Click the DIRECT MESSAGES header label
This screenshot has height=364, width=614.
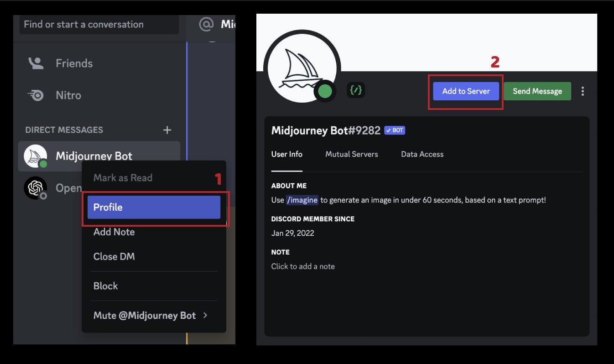[x=64, y=130]
